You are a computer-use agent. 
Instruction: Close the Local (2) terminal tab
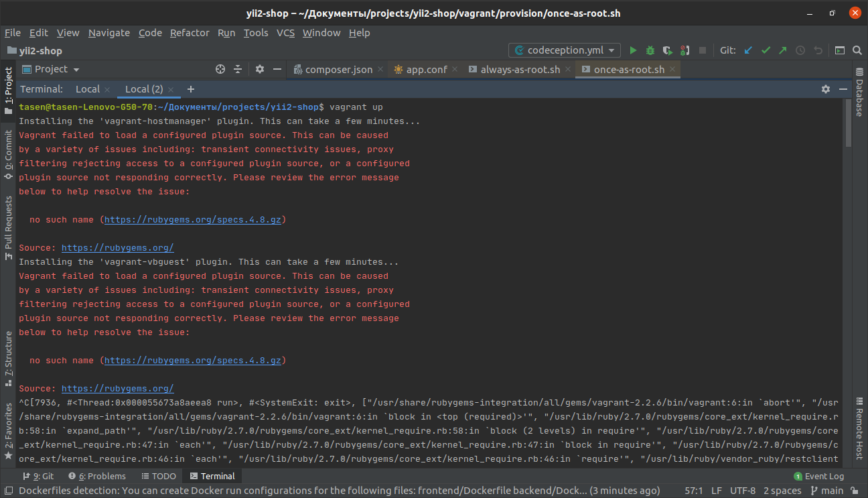[170, 89]
